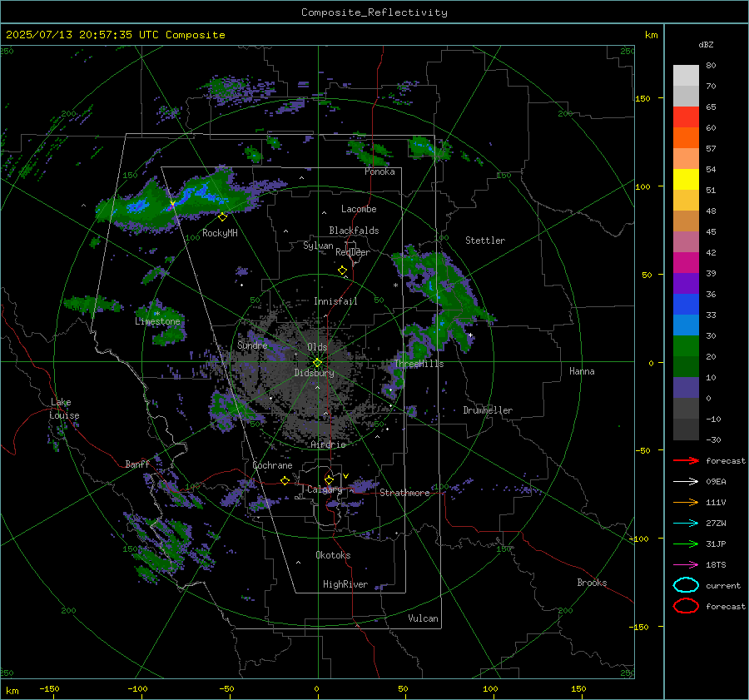Click the Sundre city label

pyautogui.click(x=252, y=345)
